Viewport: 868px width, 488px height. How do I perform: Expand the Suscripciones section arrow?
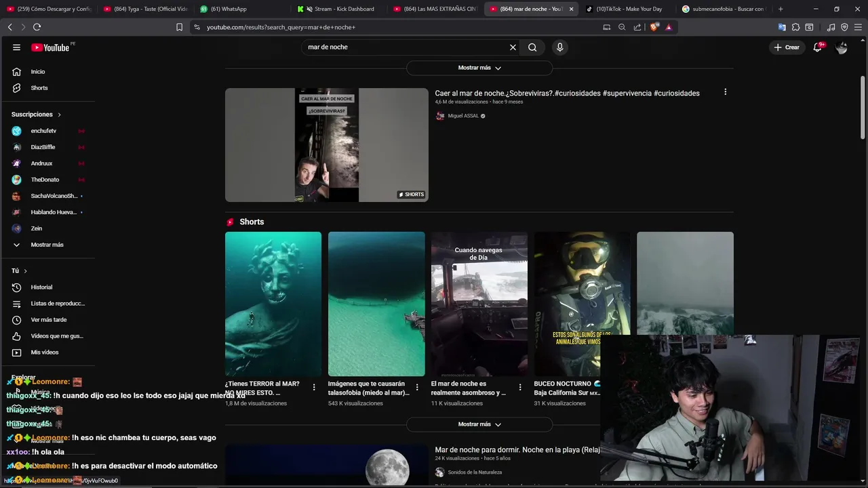59,115
